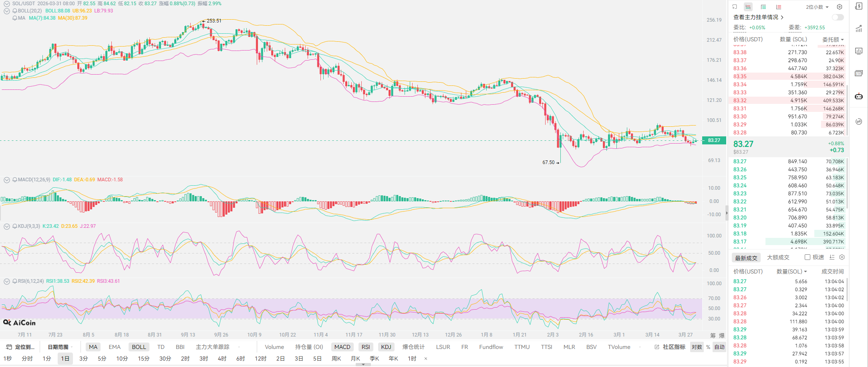Open the 日期范围 date range dropdown
The height and width of the screenshot is (367, 868).
60,347
